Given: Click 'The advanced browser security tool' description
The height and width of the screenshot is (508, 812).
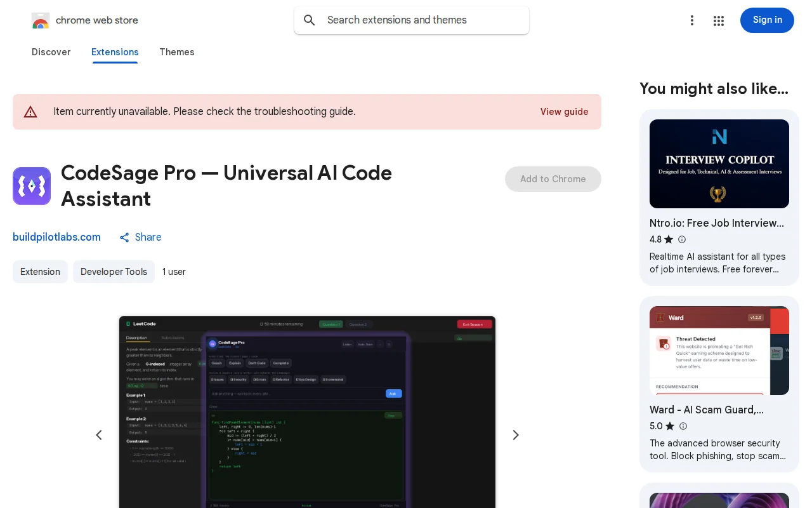Looking at the screenshot, I should (717, 450).
